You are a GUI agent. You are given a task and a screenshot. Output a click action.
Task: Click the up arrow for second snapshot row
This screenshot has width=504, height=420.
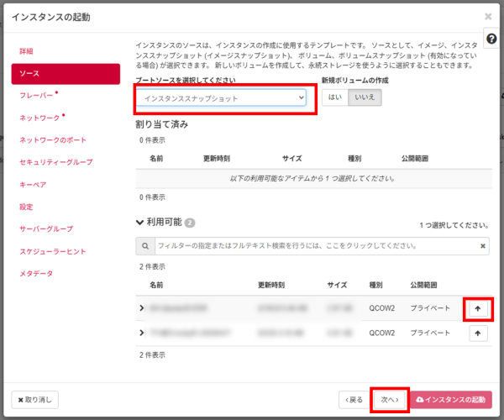[x=478, y=333]
